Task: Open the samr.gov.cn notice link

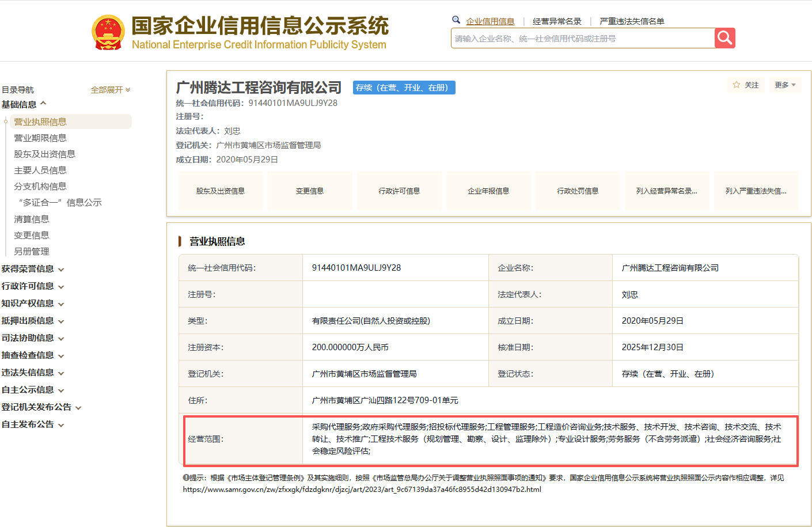Action: coord(362,490)
